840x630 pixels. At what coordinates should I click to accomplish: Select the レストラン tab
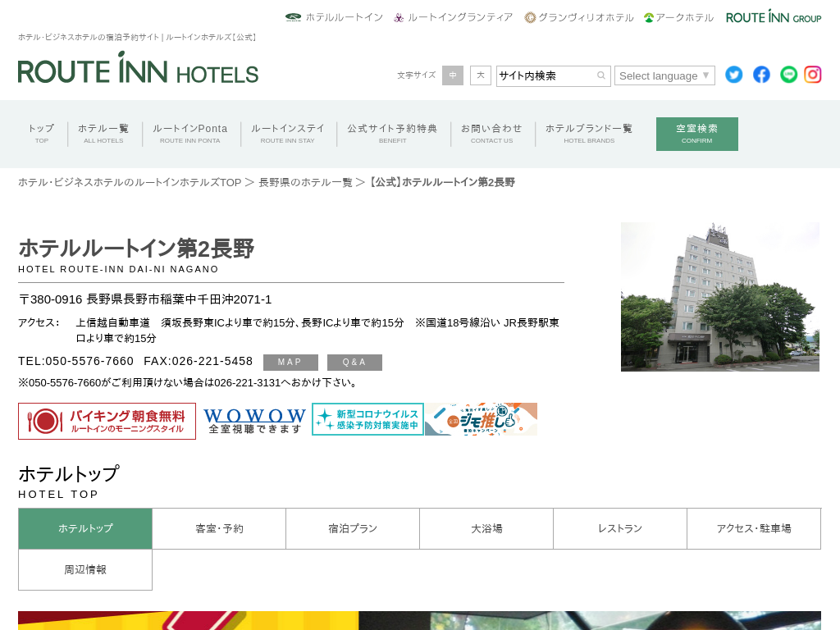tap(620, 529)
